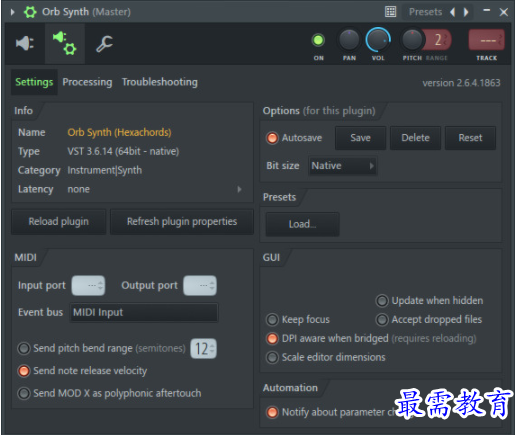This screenshot has height=435, width=519.
Task: Select next preset with right arrow
Action: [466, 12]
